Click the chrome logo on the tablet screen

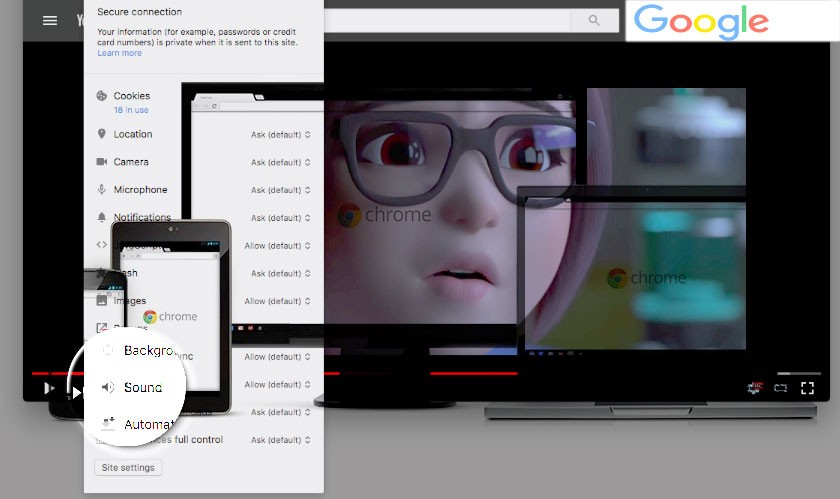(170, 317)
